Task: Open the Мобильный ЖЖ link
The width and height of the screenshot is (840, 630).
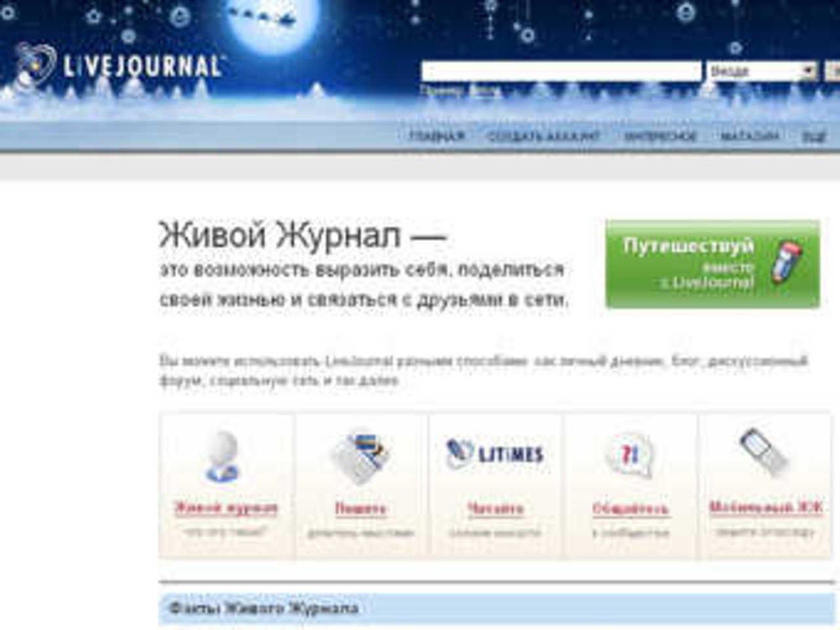Action: [765, 507]
